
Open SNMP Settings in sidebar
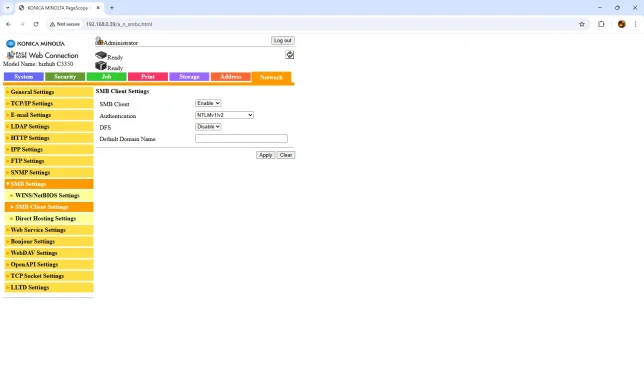pos(49,172)
